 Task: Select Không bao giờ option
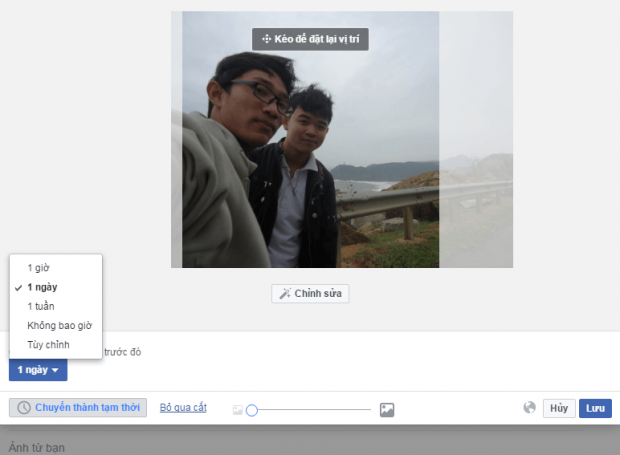click(x=59, y=325)
